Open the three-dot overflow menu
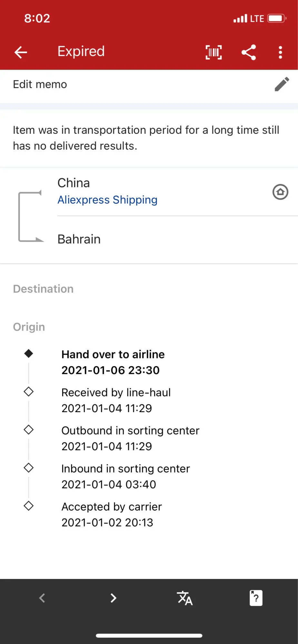The height and width of the screenshot is (644, 298). (x=280, y=52)
